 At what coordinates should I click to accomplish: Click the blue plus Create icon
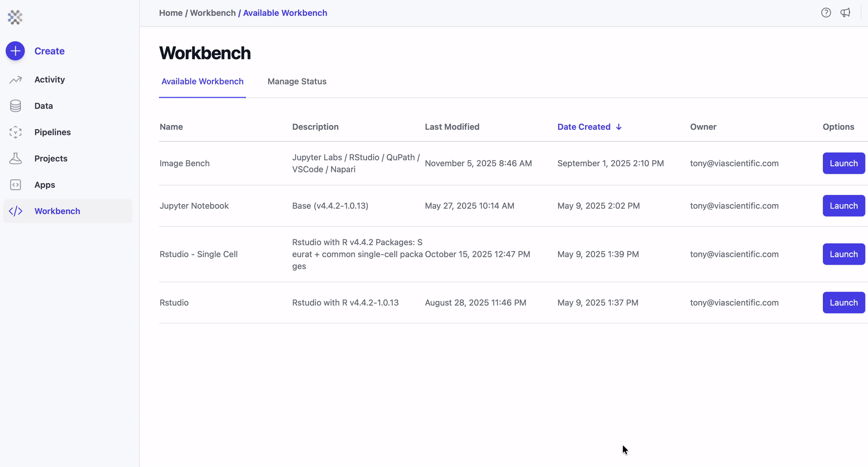pyautogui.click(x=15, y=51)
